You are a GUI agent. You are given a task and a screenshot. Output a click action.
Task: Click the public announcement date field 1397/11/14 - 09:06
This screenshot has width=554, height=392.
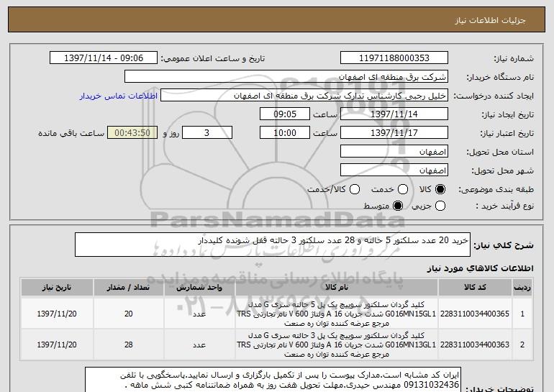click(104, 58)
